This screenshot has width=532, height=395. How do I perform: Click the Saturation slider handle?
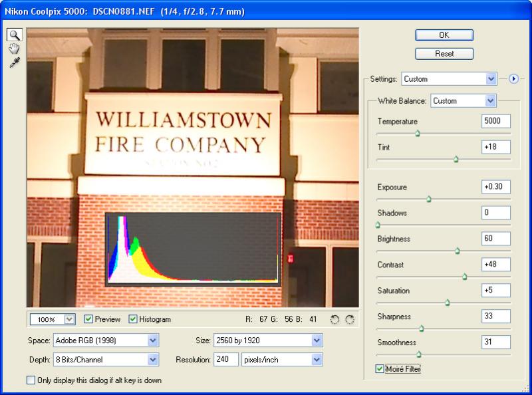coord(448,303)
